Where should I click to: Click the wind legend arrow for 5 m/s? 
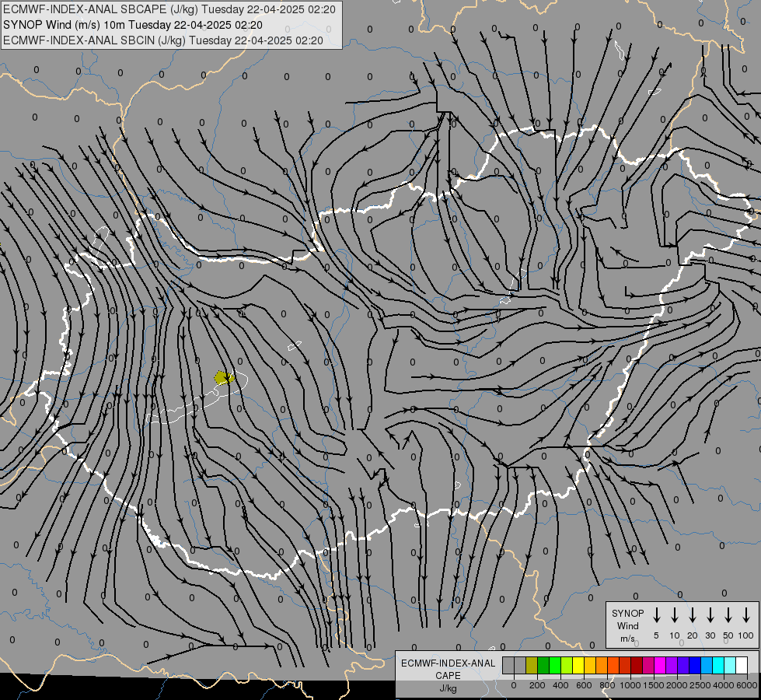[x=657, y=615]
